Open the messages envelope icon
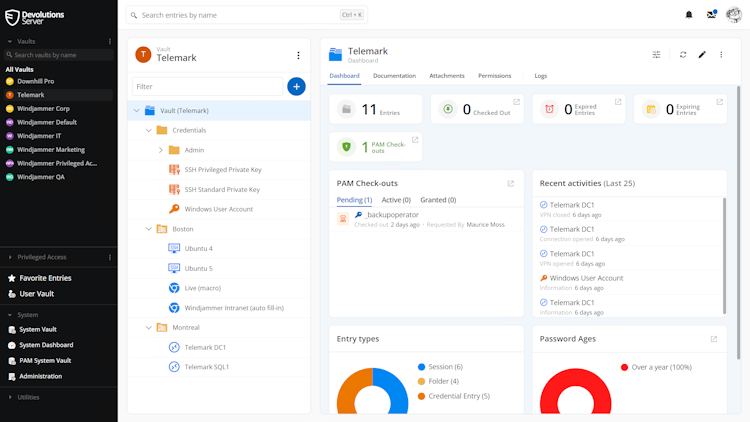 pyautogui.click(x=711, y=15)
